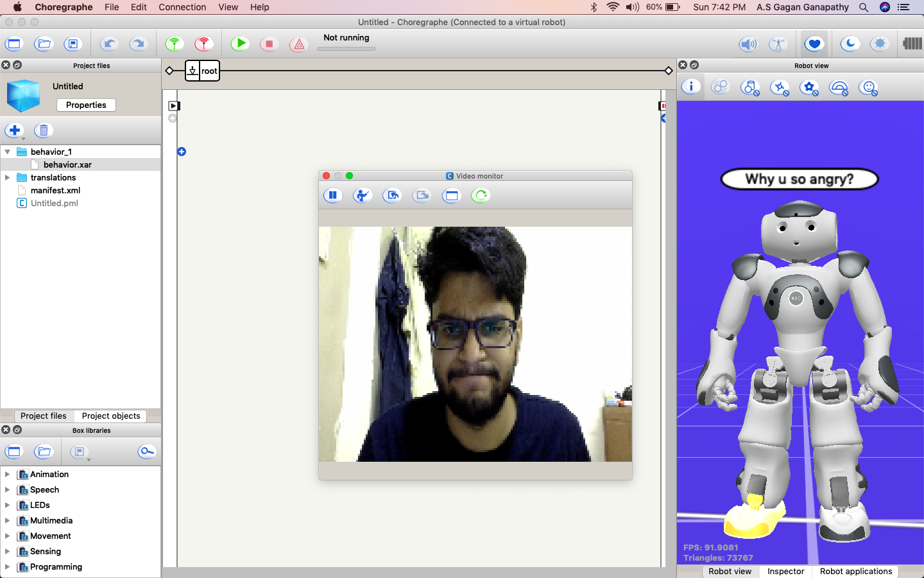Play the behavior with the green button
This screenshot has height=578, width=924.
tap(240, 44)
